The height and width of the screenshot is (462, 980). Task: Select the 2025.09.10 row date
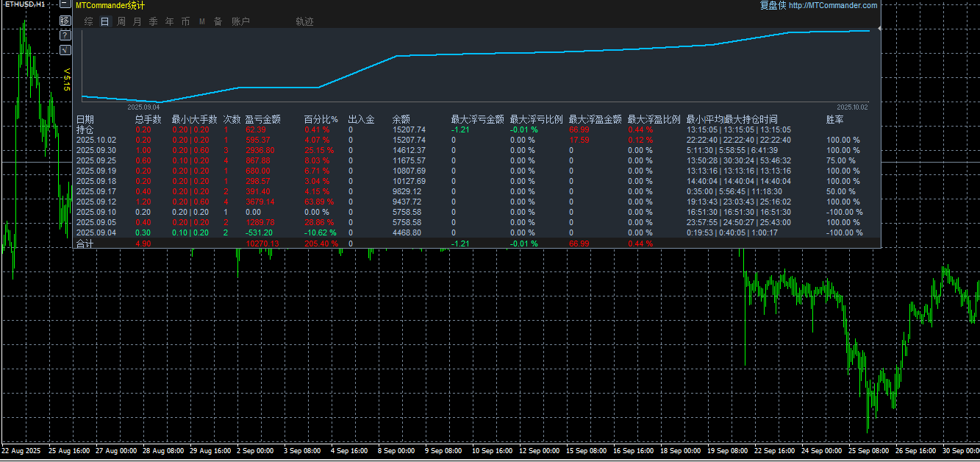click(96, 212)
